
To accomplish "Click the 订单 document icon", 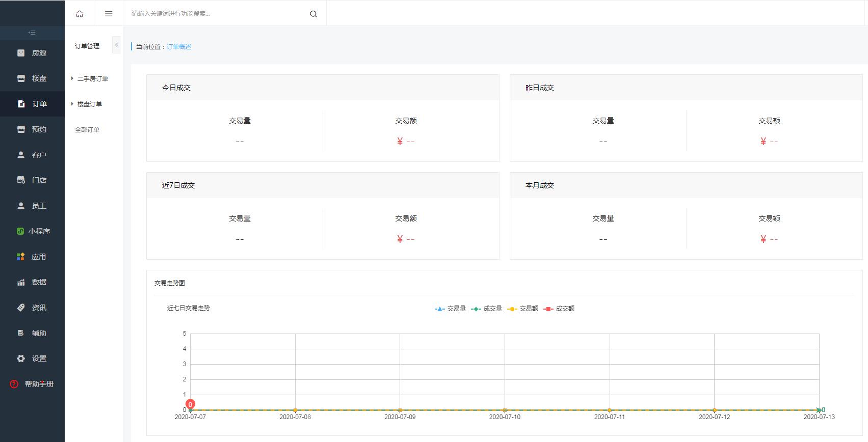I will [x=21, y=104].
